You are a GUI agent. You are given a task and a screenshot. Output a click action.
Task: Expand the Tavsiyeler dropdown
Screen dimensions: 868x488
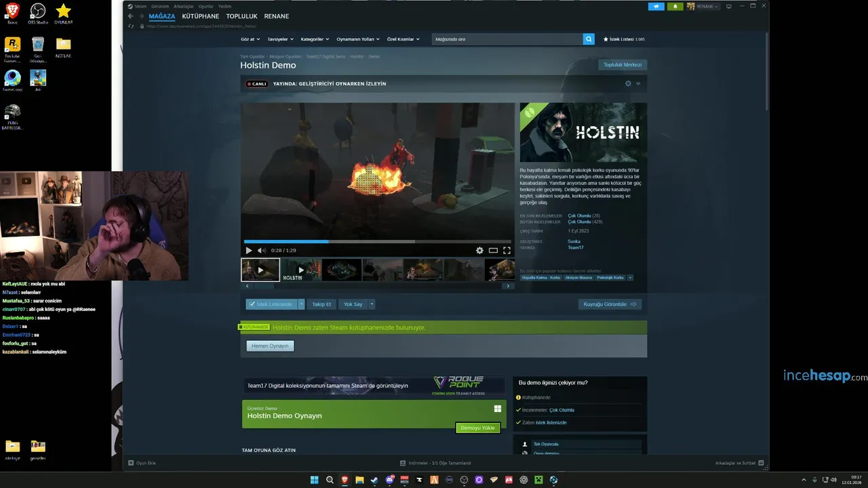pos(280,39)
